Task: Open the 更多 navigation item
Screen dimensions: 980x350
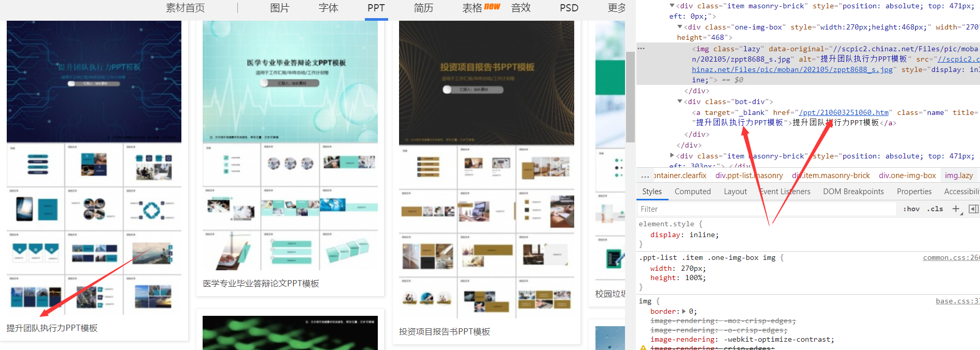Action: coord(617,8)
